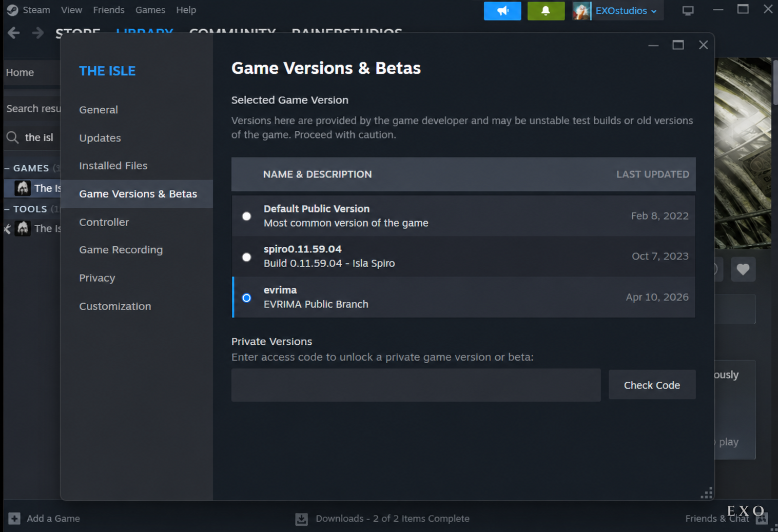Click the game artwork thumbnail
This screenshot has width=778, height=532.
(743, 153)
